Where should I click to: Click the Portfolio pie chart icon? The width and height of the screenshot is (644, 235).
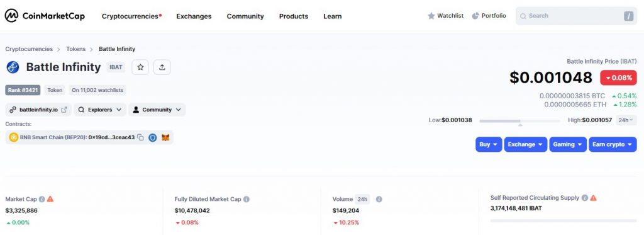(x=475, y=16)
